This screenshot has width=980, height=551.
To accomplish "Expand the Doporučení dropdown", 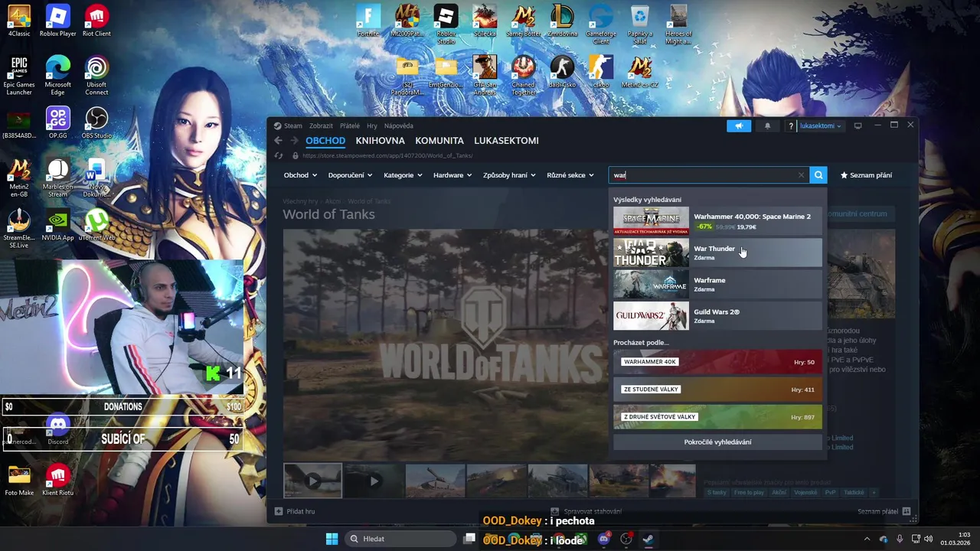I will click(350, 175).
